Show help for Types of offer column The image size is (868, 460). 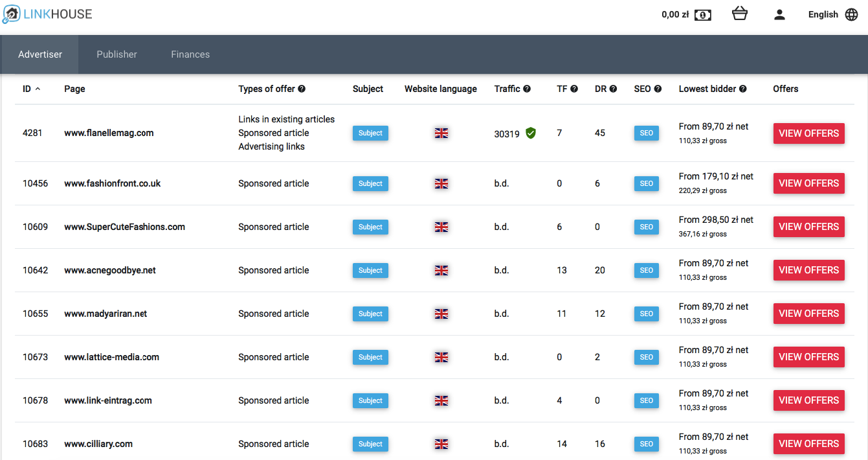(302, 89)
